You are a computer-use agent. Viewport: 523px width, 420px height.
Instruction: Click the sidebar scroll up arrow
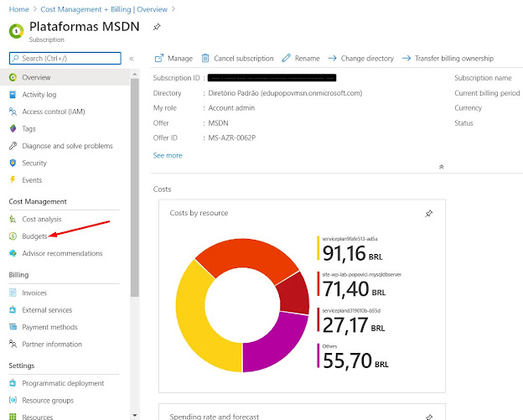click(135, 74)
